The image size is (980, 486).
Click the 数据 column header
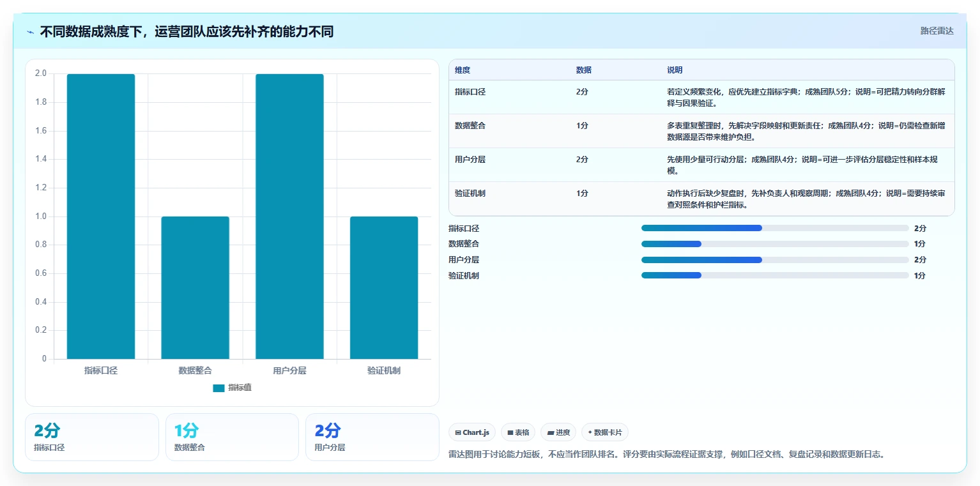tap(584, 70)
